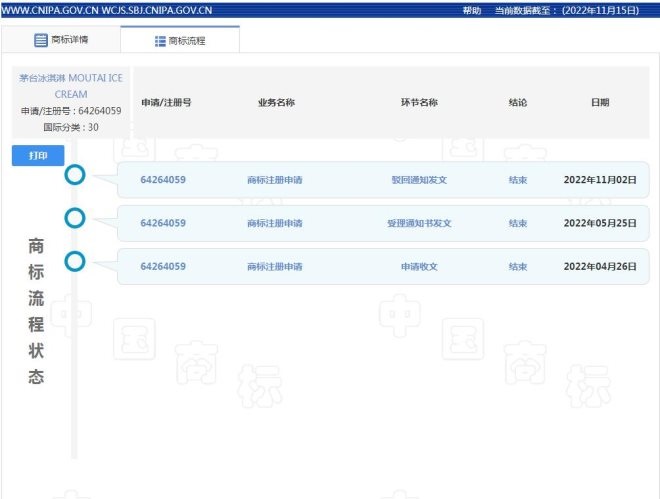Click the 驳回通知发文 step name
Screen dimensions: 660x499
419,180
